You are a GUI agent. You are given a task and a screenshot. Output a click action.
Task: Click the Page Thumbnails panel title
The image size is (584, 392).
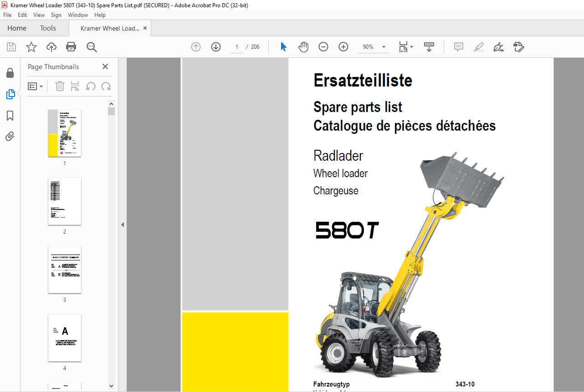tap(53, 67)
